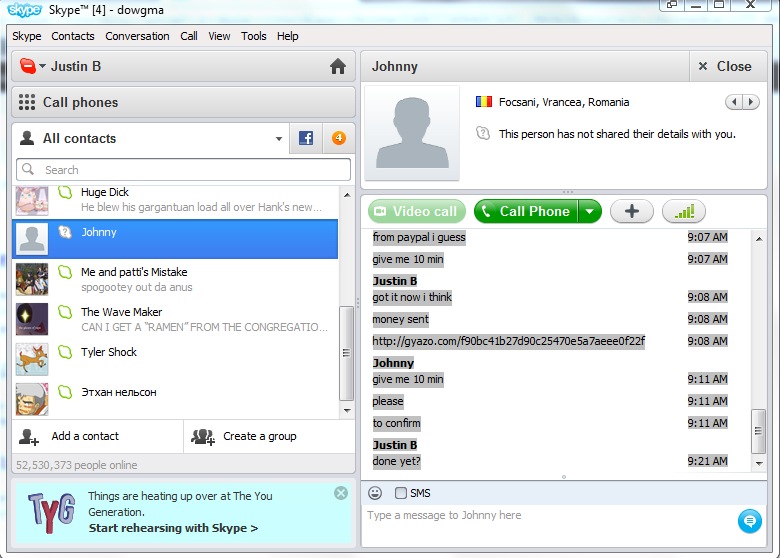The image size is (780, 558).
Task: Click The Wave Maker's status icon
Action: pyautogui.click(x=65, y=312)
